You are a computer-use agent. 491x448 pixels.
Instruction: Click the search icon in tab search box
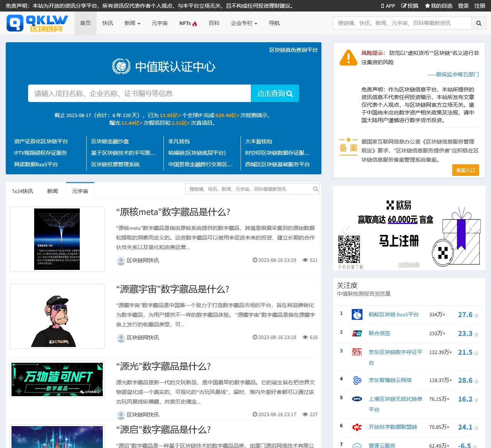[315, 189]
